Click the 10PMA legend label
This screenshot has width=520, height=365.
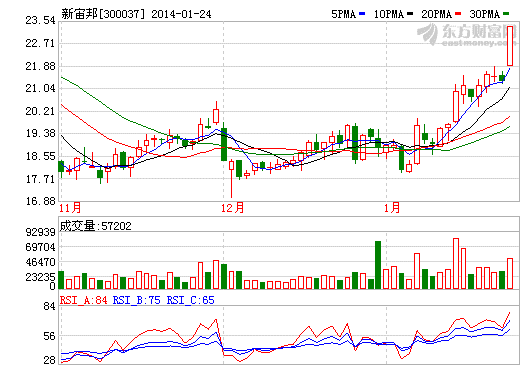389,14
